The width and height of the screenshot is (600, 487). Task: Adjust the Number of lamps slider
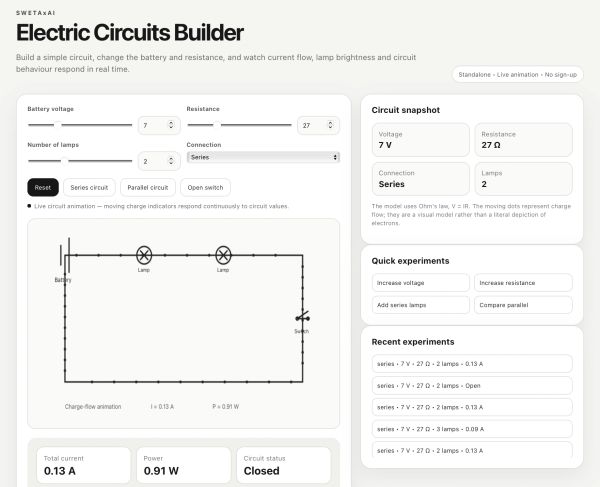pyautogui.click(x=80, y=161)
